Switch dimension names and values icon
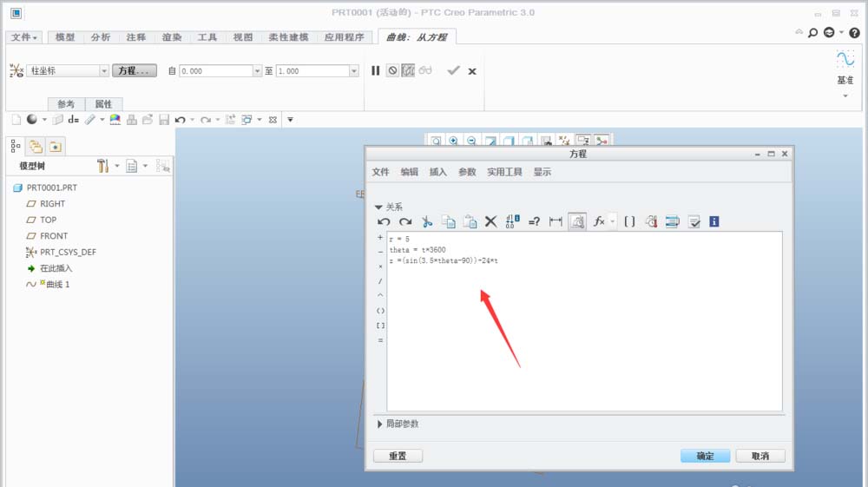 [x=513, y=222]
